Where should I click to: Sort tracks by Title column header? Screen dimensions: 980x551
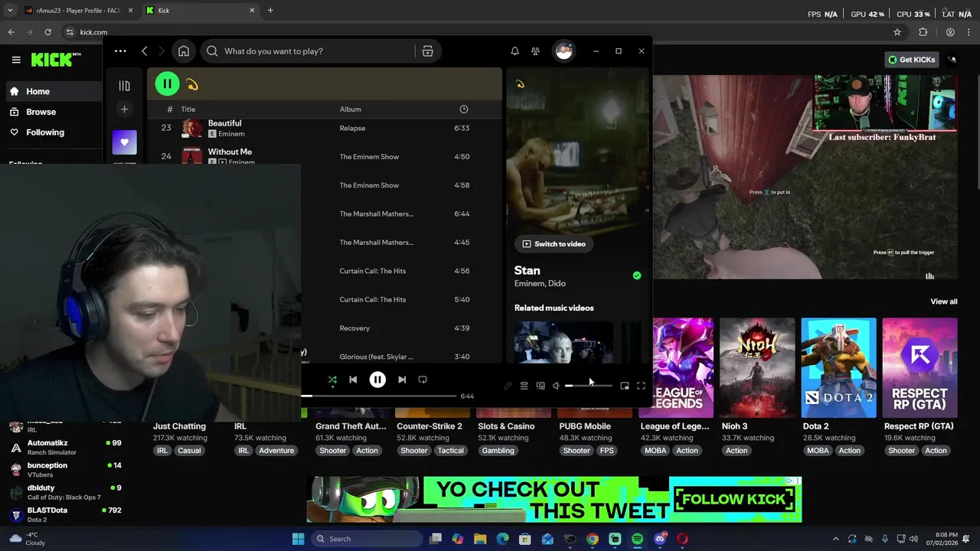188,109
